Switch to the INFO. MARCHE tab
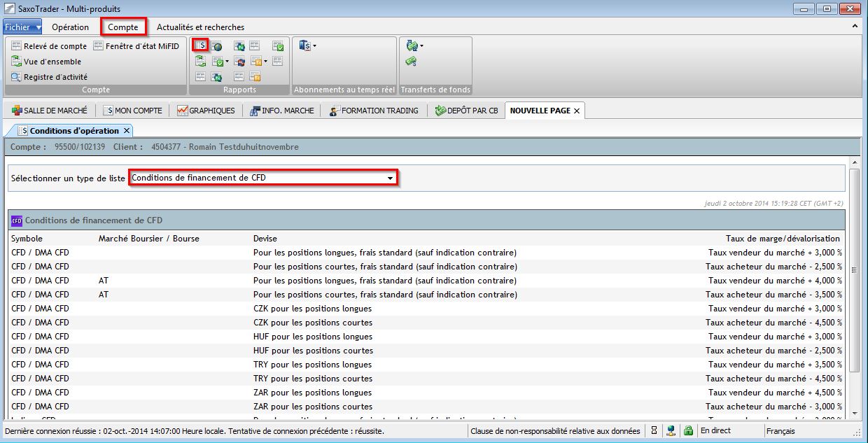The height and width of the screenshot is (443, 868). [282, 111]
